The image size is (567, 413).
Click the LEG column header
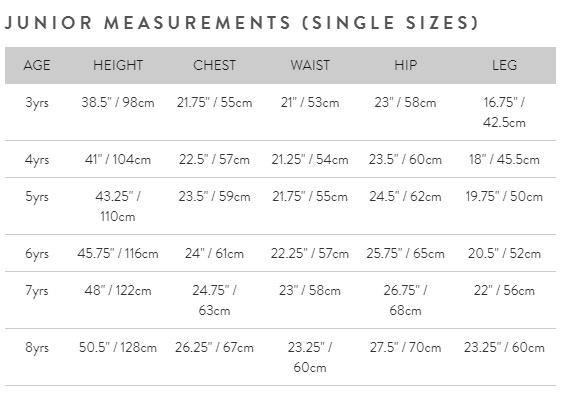504,65
